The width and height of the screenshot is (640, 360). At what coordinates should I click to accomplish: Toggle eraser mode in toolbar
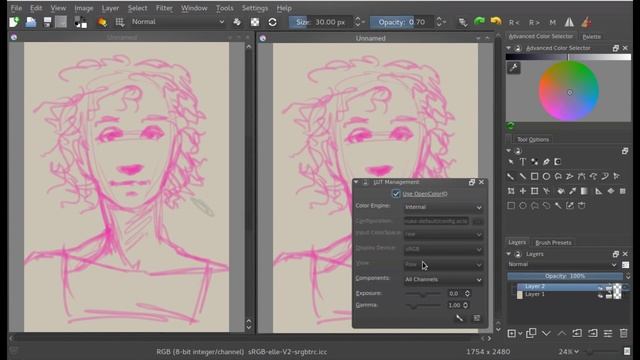(x=237, y=22)
